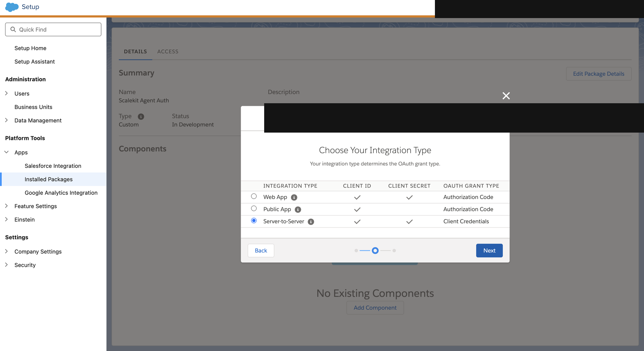The width and height of the screenshot is (644, 351).
Task: Switch to the Details tab
Action: 135,52
